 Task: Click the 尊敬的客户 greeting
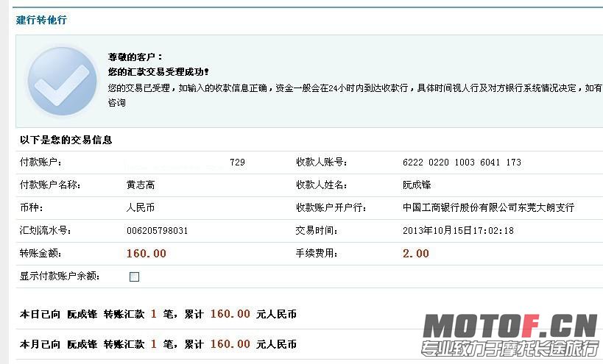(x=135, y=57)
